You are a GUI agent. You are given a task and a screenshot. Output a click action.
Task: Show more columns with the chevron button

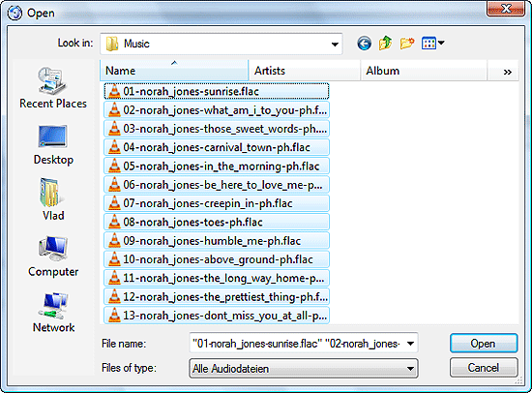(x=507, y=72)
